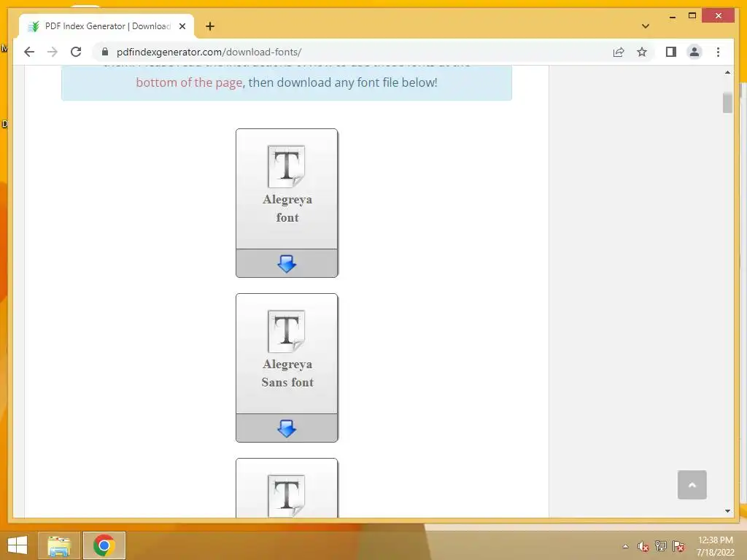Show hidden system tray icons
Image resolution: width=747 pixels, height=560 pixels.
coord(625,546)
